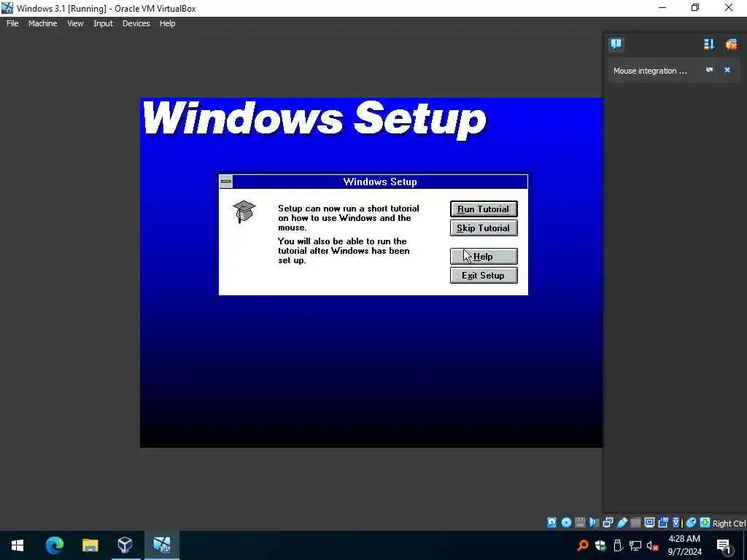
Task: Click the audio status icon in VirtualBox status bar
Action: click(594, 522)
